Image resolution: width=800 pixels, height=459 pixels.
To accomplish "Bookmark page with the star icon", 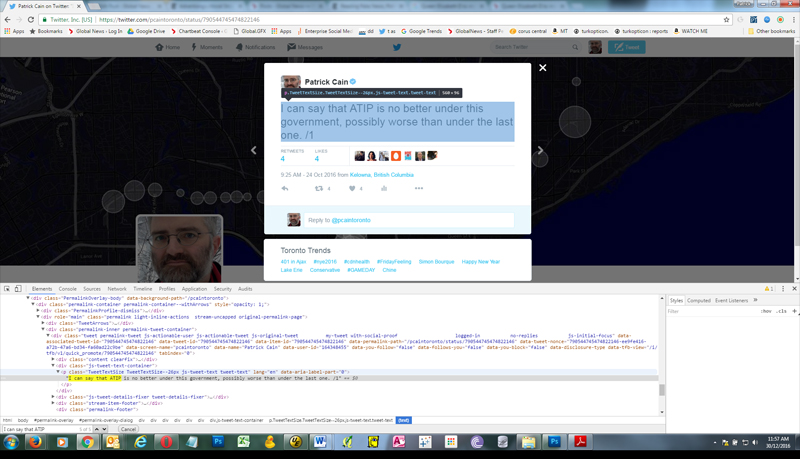I will (727, 19).
